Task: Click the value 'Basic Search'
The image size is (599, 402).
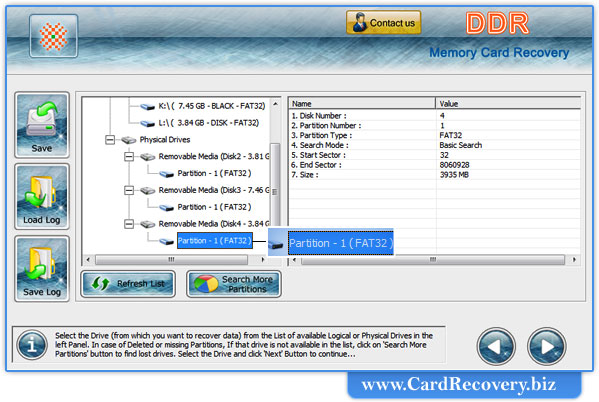Action: pyautogui.click(x=461, y=145)
